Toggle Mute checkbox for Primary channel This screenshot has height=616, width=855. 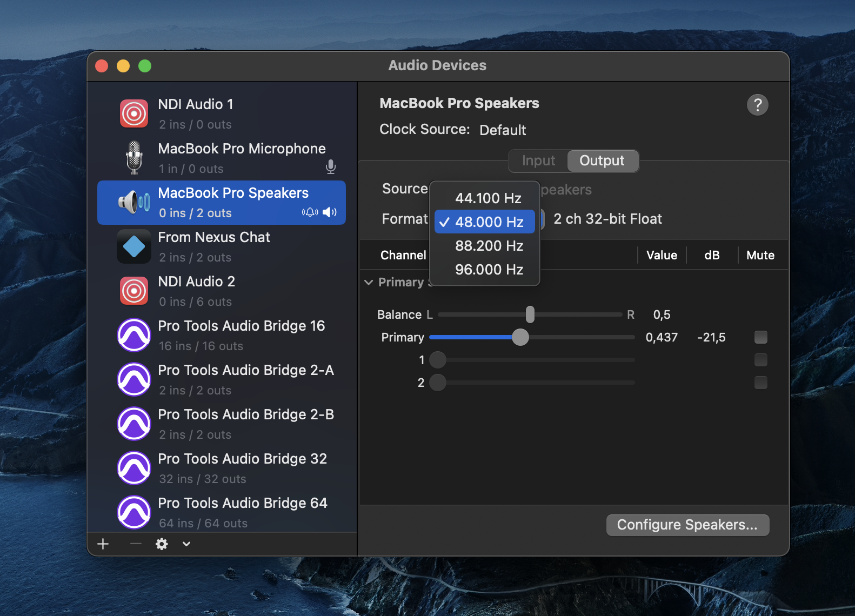(760, 338)
